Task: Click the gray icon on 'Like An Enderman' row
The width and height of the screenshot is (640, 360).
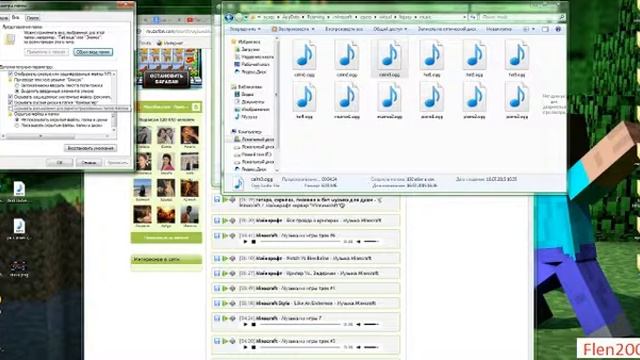Action: 232,303
